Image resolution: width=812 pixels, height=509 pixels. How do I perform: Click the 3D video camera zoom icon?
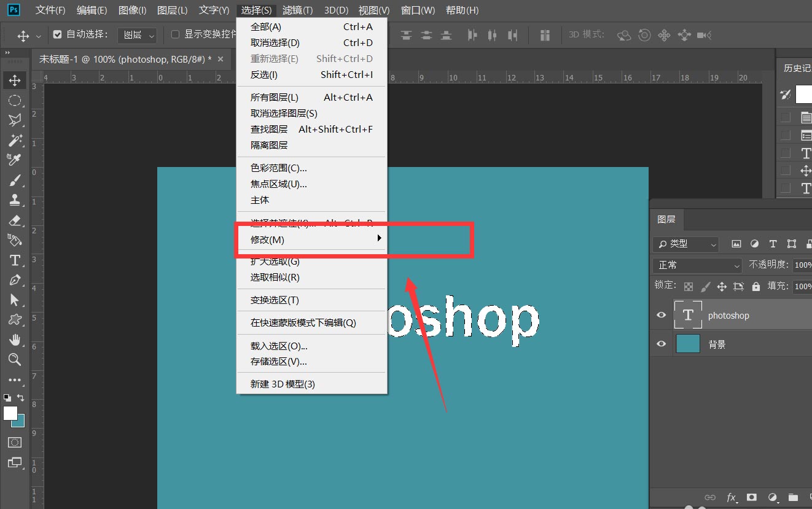(x=705, y=35)
